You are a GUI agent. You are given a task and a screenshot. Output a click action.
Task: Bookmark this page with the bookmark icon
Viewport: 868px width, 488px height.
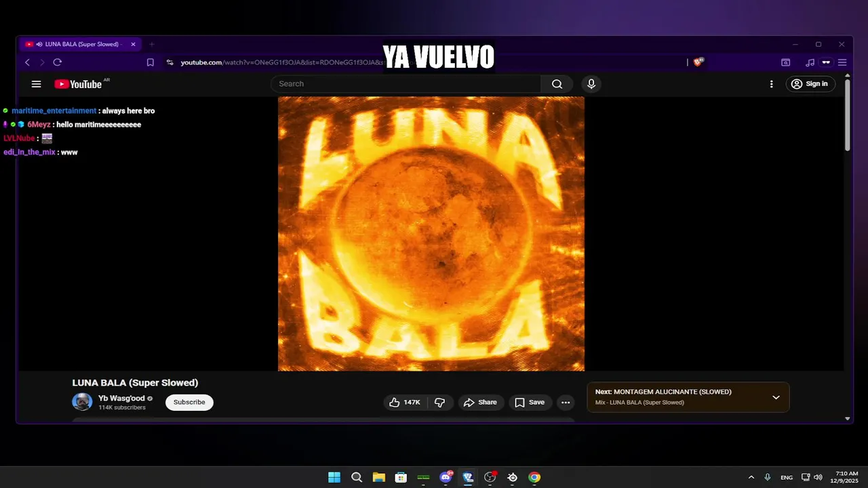(x=151, y=62)
